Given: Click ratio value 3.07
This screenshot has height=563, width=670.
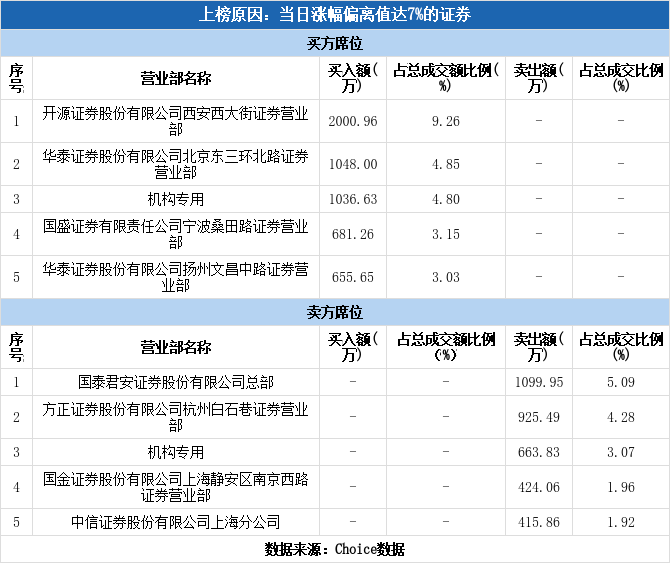Looking at the screenshot, I should pyautogui.click(x=621, y=452).
